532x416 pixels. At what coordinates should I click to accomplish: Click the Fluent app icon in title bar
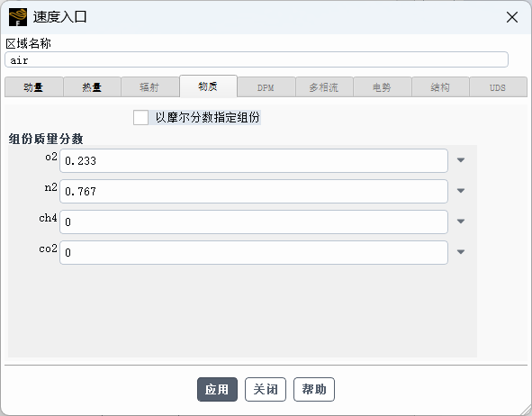coord(18,17)
